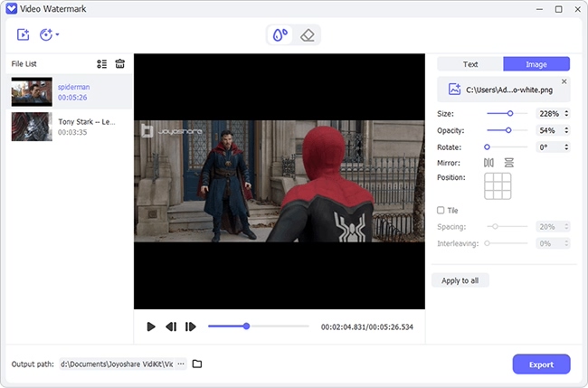Click the image file picker icon

pyautogui.click(x=454, y=90)
